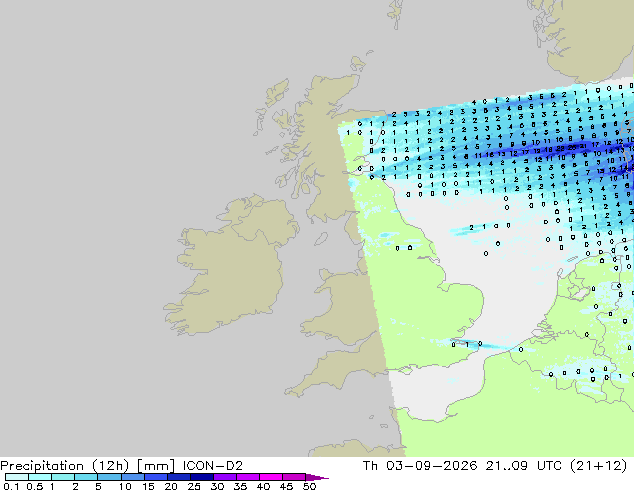This screenshot has height=490, width=634.
Task: Click the 'Th 03-09-2026' date text
Action: (420, 466)
